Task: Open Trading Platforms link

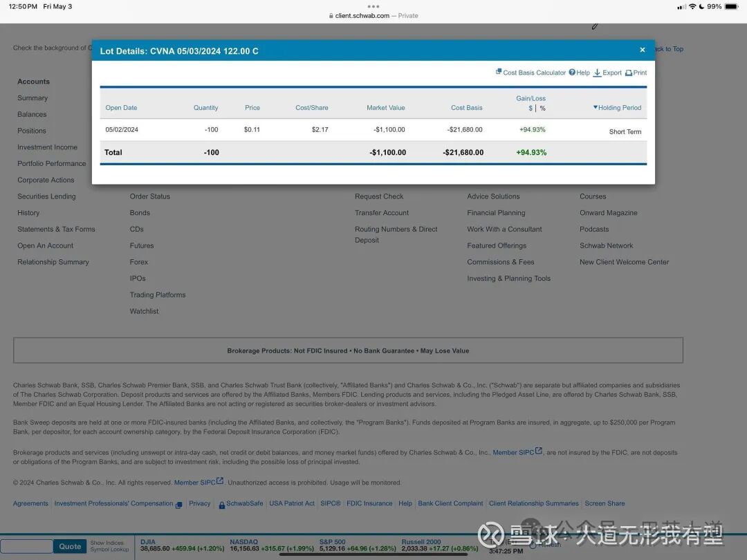Action: 158,295
